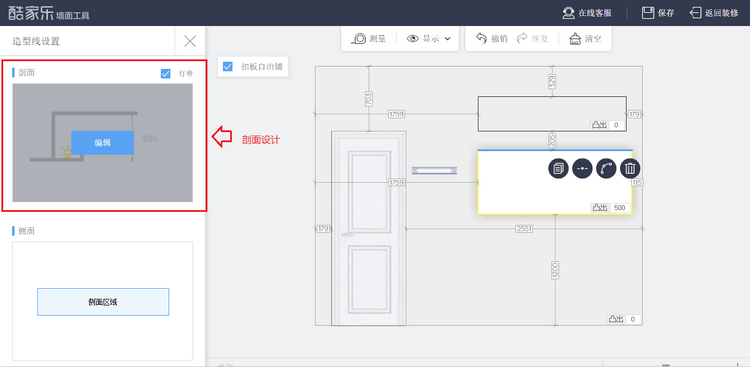Click the 剖面 section heading
This screenshot has width=750, height=367.
26,73
